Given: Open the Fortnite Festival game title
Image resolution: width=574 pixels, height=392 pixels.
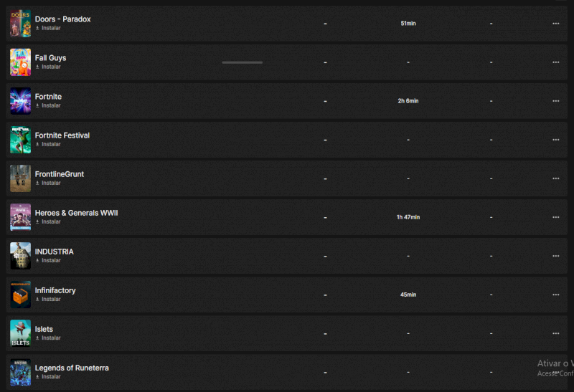Looking at the screenshot, I should click(62, 135).
